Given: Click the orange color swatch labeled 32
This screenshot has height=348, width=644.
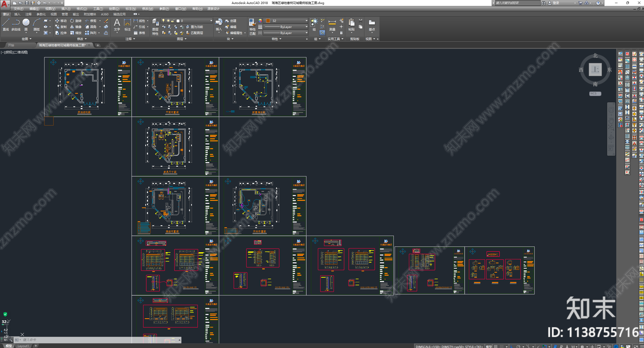Looking at the screenshot, I should pyautogui.click(x=268, y=21).
